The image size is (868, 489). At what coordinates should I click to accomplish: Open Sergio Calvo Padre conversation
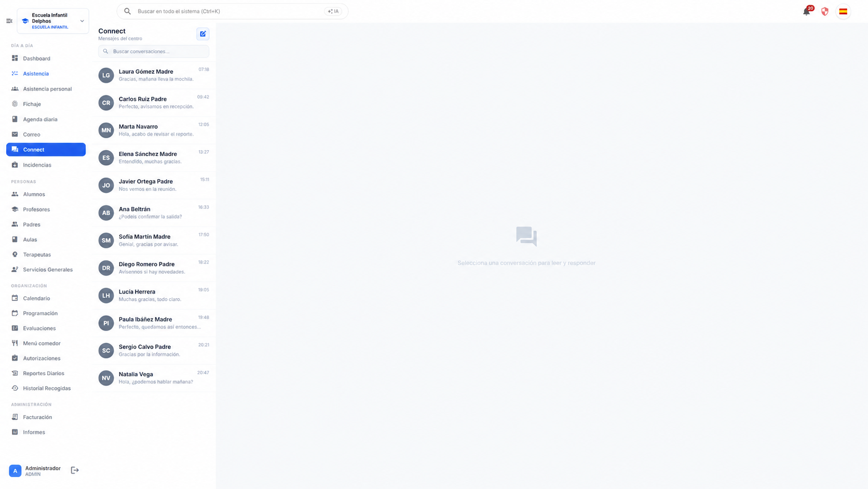[x=154, y=351]
